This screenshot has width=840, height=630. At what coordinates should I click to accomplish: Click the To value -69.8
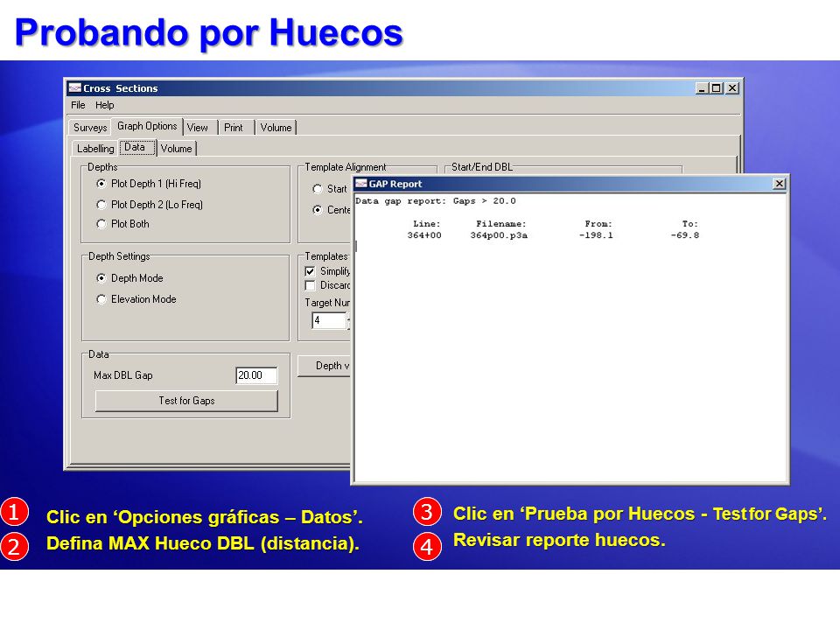pos(684,235)
